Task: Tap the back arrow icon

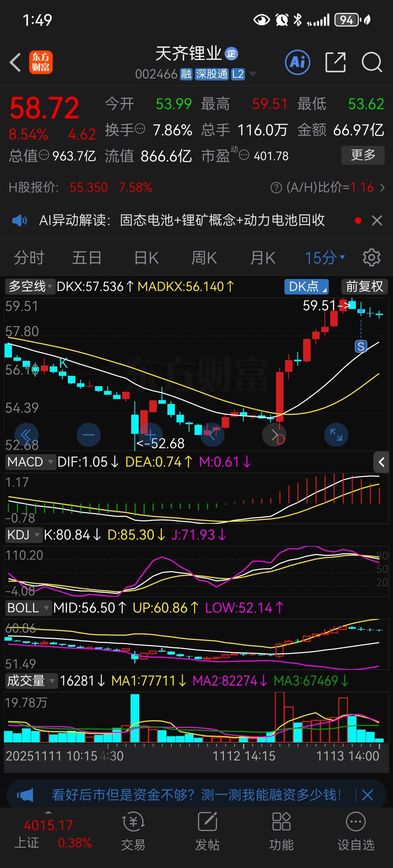Action: click(x=16, y=62)
